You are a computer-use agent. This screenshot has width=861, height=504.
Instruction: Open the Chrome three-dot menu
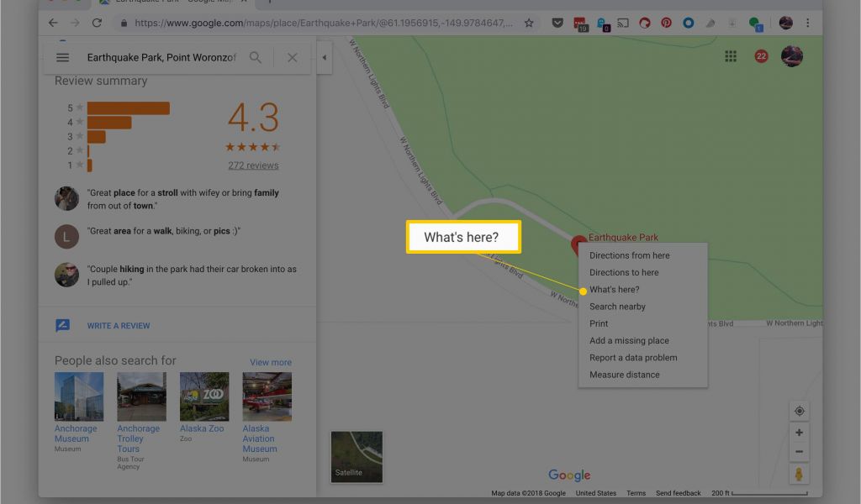[807, 23]
